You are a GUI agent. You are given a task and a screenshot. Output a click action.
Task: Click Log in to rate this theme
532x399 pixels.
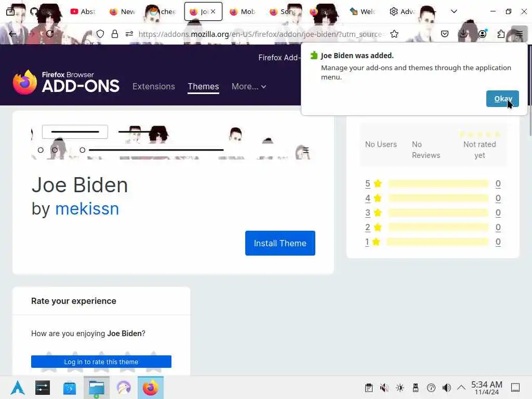(101, 362)
